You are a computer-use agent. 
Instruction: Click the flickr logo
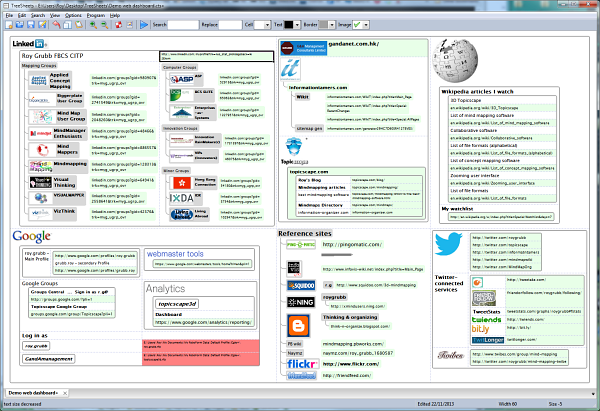click(303, 364)
